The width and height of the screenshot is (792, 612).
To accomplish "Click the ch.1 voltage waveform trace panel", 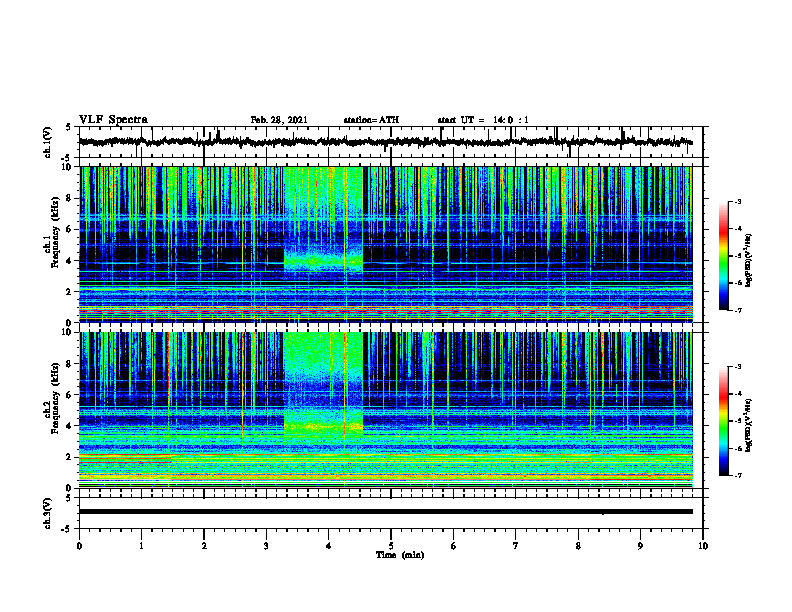I will click(391, 142).
